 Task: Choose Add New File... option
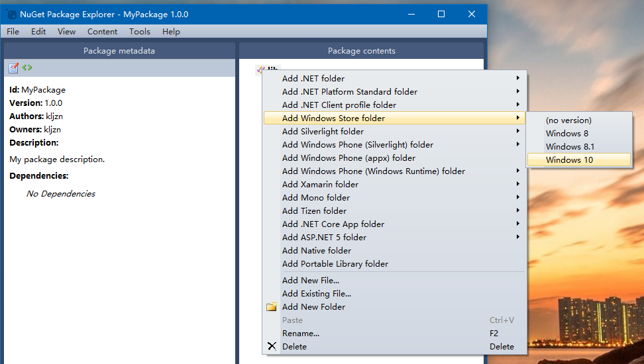394,281
